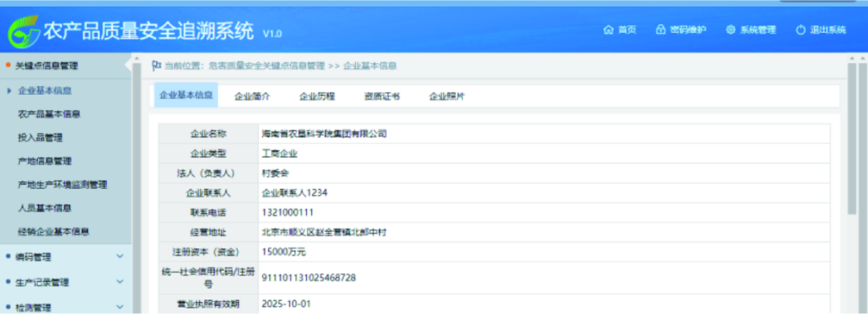
Task: Select 企业基本信息 in the sidebar
Action: click(x=45, y=90)
